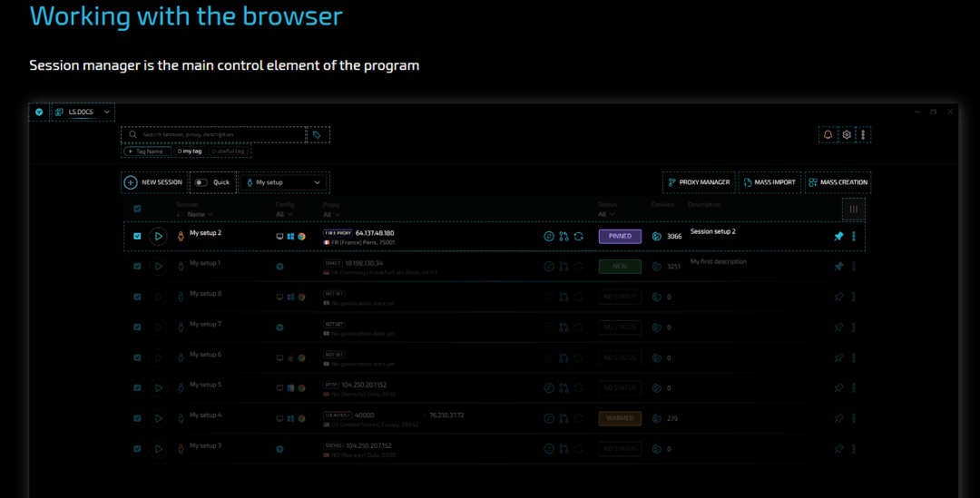The image size is (980, 498).
Task: Open three-dot menu for My setup 2
Action: (854, 236)
